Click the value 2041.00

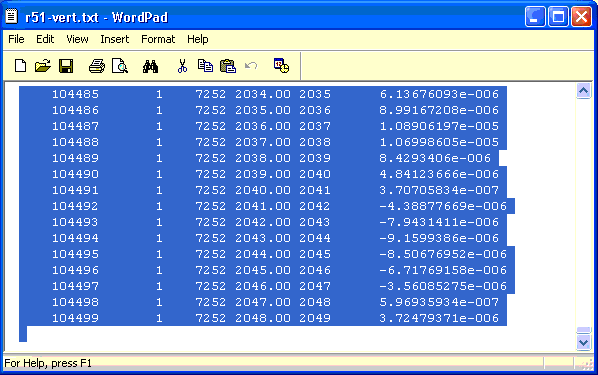coord(263,206)
